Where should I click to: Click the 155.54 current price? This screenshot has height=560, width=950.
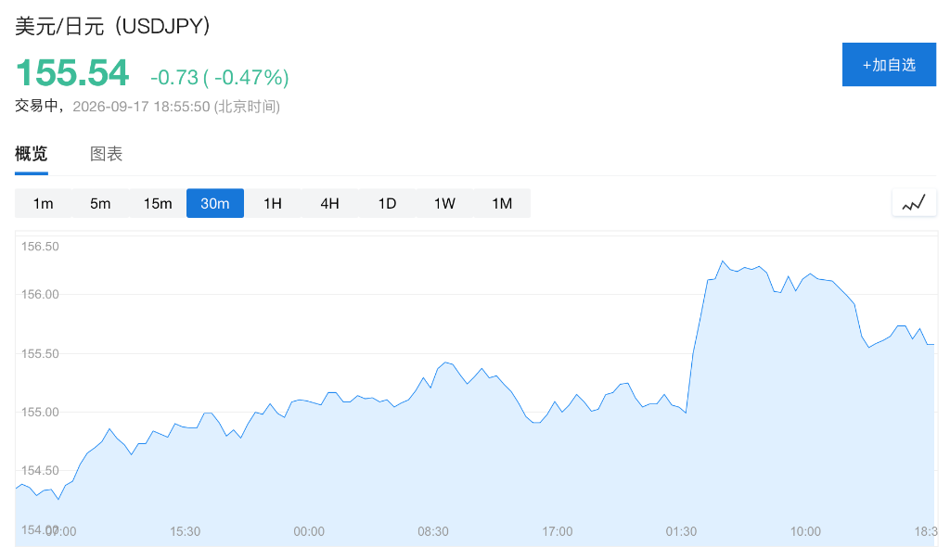(72, 73)
